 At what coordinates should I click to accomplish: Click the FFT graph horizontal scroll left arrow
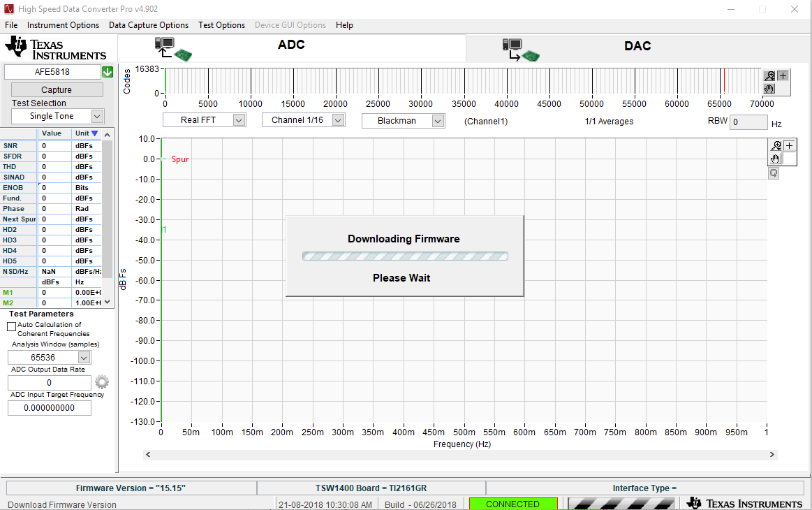(x=148, y=455)
